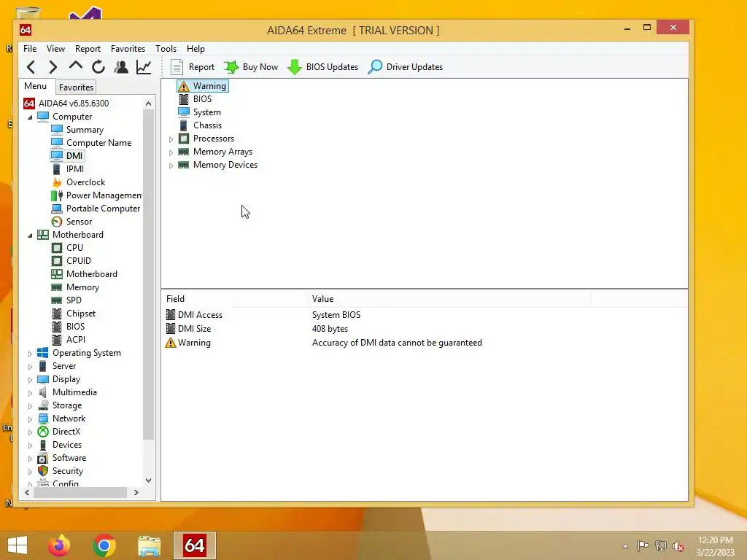Refresh the current page
This screenshot has height=560, width=747.
tap(98, 67)
